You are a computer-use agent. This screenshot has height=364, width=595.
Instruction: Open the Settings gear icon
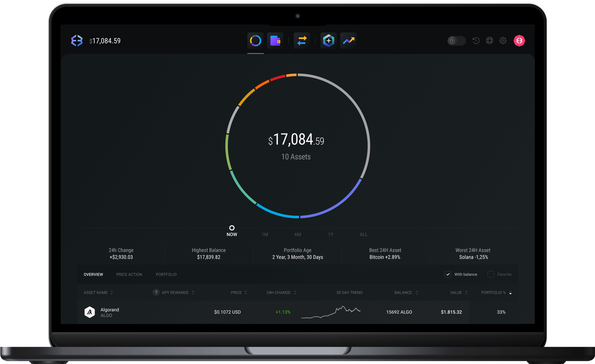[503, 41]
